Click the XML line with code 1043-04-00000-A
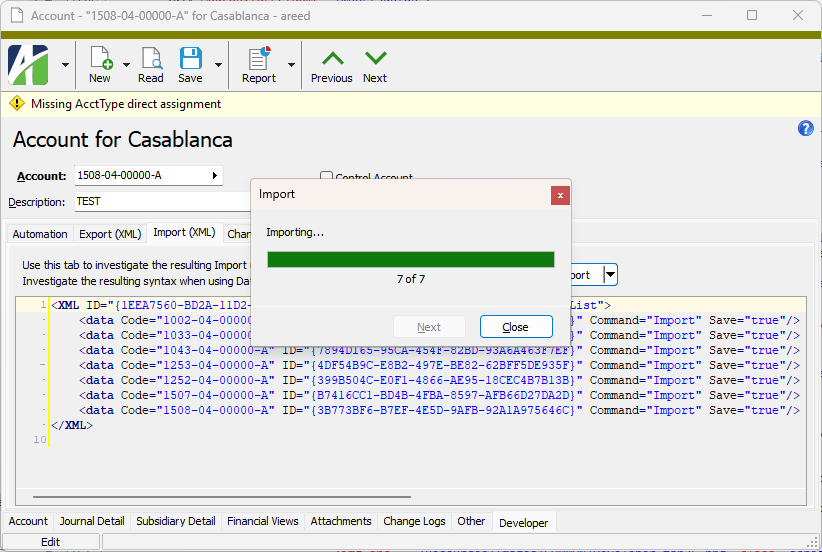 coord(439,350)
